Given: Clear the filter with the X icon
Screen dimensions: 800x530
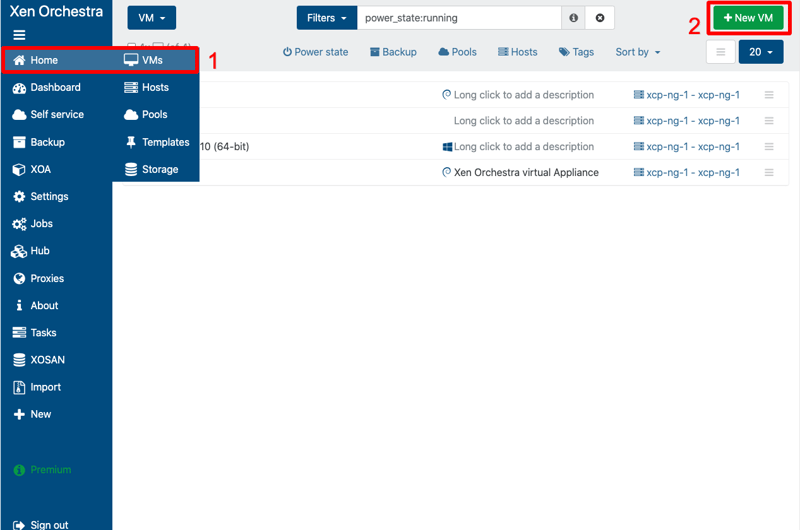Looking at the screenshot, I should [600, 18].
